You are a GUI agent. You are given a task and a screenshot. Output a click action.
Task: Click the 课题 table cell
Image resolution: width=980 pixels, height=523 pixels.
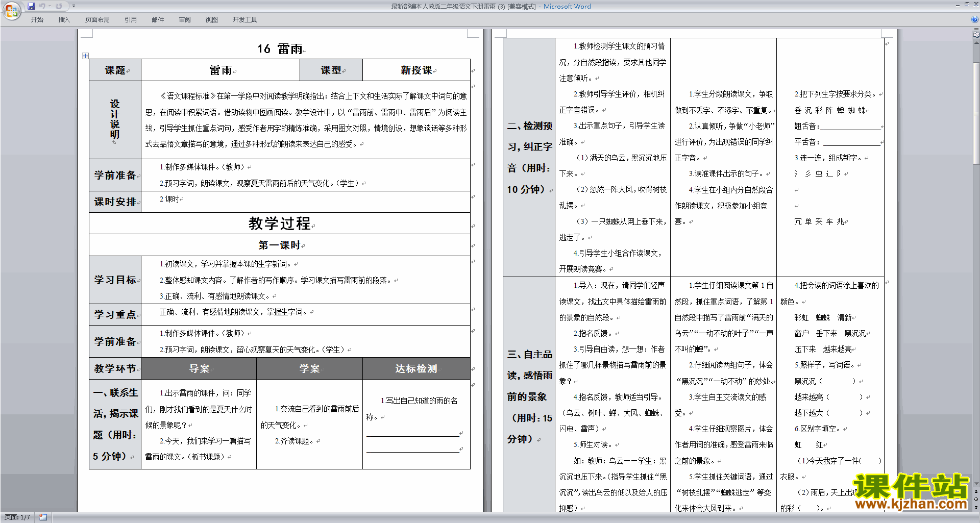click(x=115, y=70)
